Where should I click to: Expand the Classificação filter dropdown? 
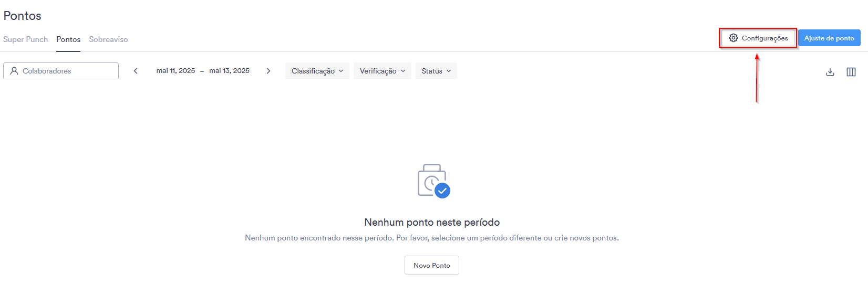click(317, 71)
